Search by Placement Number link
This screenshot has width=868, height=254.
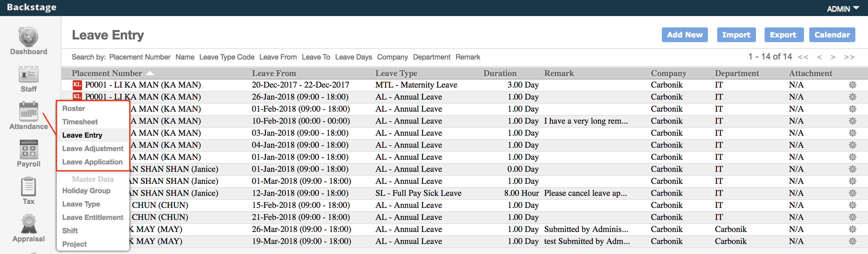[139, 57]
